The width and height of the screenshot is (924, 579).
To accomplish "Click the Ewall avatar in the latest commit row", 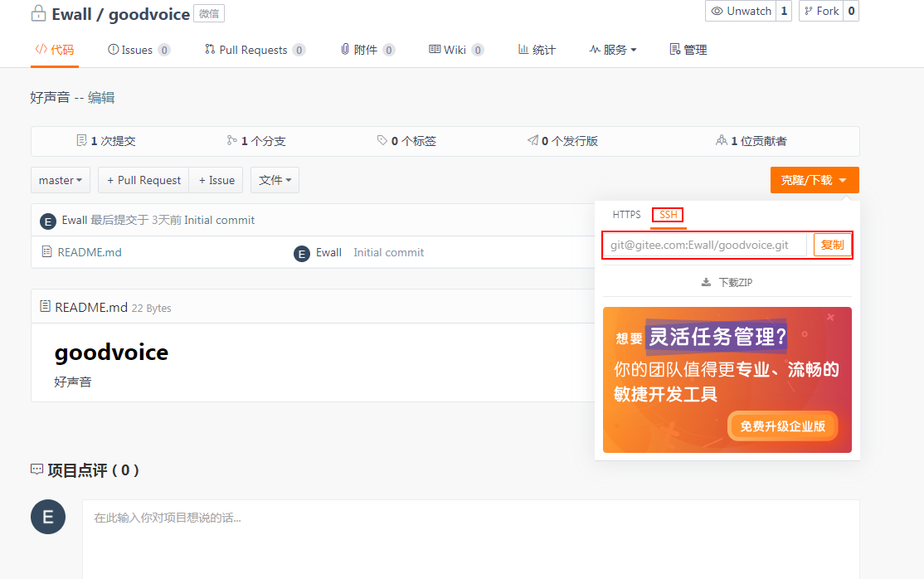I will point(48,221).
